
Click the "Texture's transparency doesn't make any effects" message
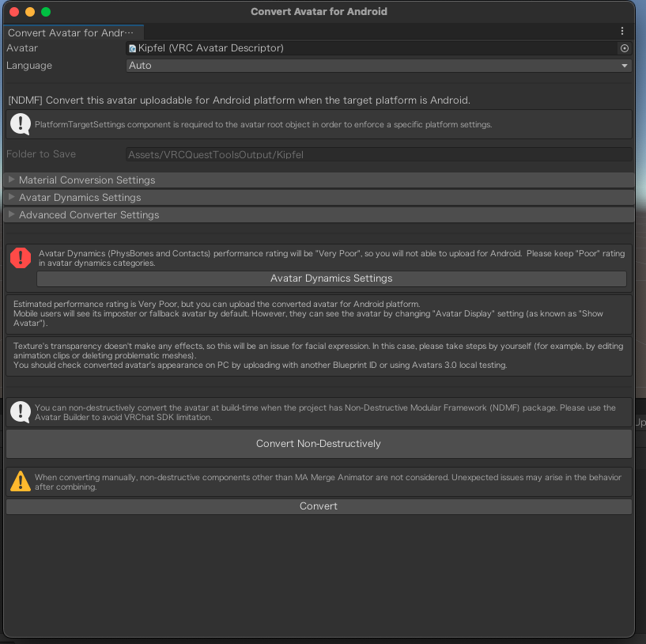pyautogui.click(x=318, y=355)
